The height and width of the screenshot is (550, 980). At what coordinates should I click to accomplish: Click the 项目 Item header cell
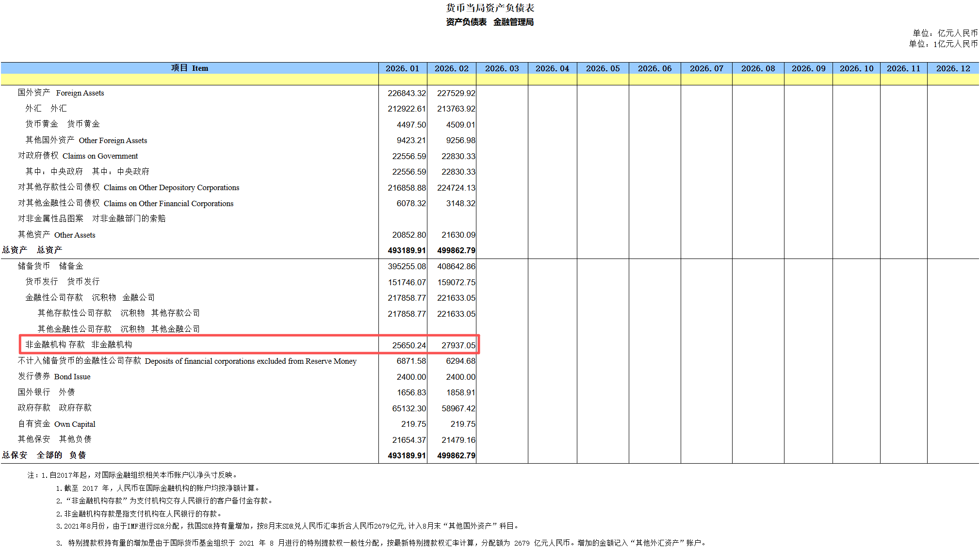[x=189, y=68]
